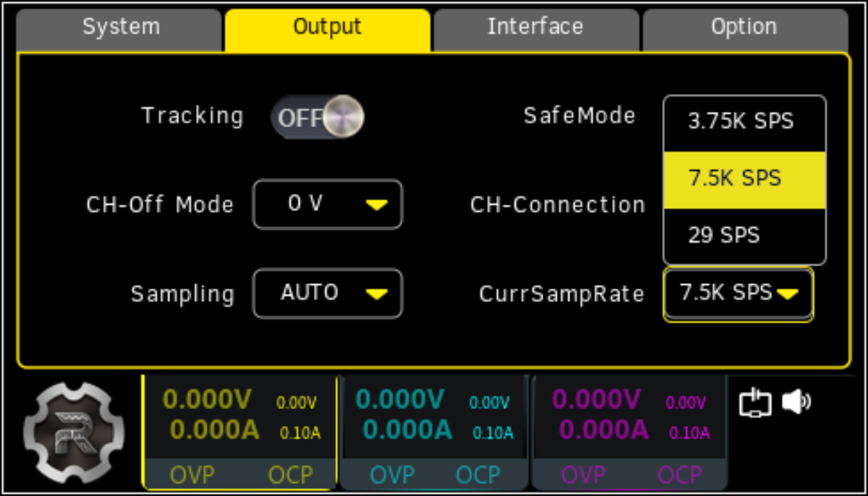The image size is (868, 496).
Task: Open the Option tab
Action: 744,29
